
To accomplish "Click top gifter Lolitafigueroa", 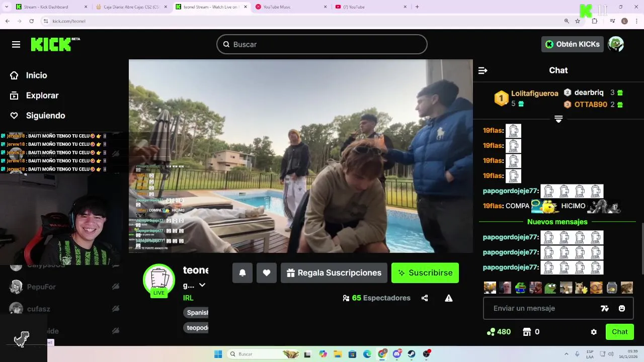I will pyautogui.click(x=534, y=94).
